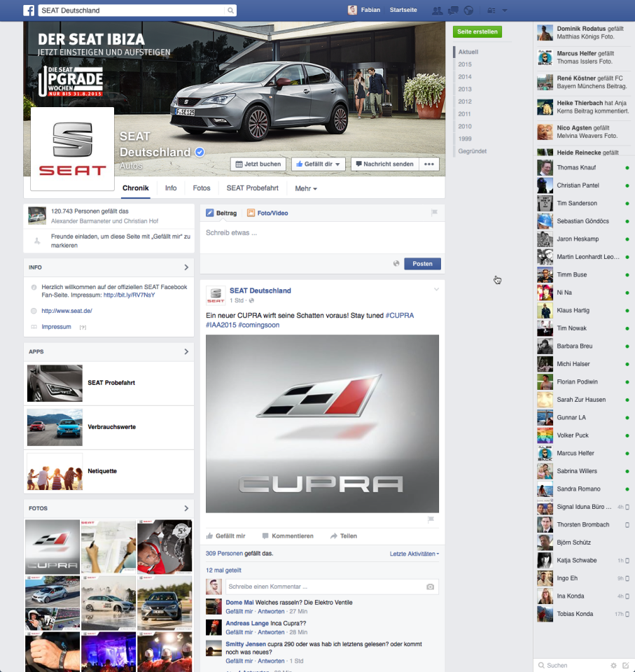635x672 pixels.
Task: Toggle the 'Gefällt dir' like button
Action: pos(318,164)
